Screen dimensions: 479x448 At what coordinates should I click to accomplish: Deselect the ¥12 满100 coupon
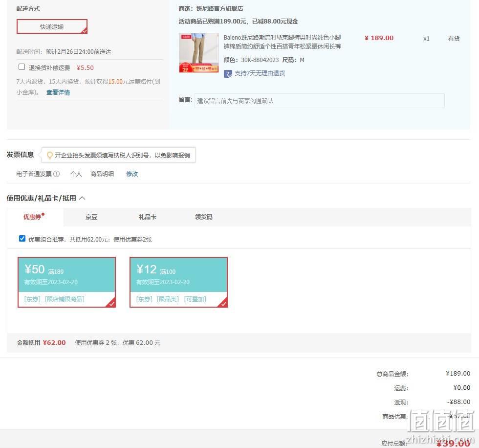[x=179, y=282]
